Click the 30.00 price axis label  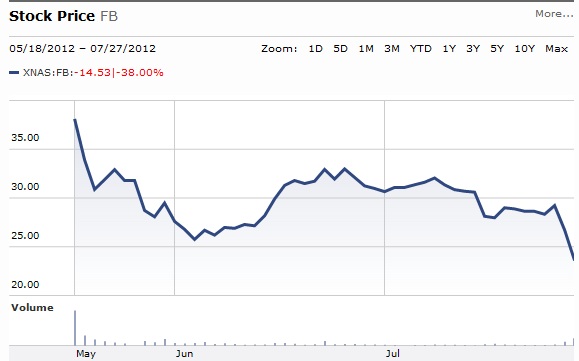[x=25, y=187]
